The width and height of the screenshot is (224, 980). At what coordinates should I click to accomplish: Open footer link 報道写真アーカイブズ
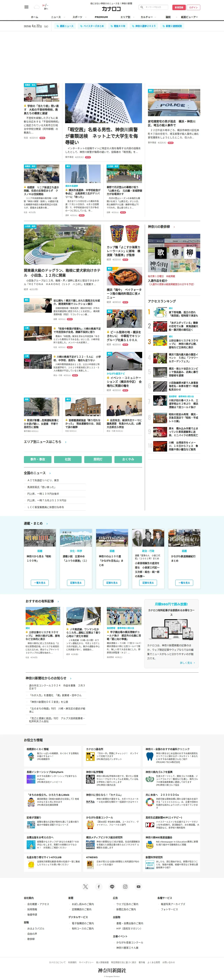173,904
